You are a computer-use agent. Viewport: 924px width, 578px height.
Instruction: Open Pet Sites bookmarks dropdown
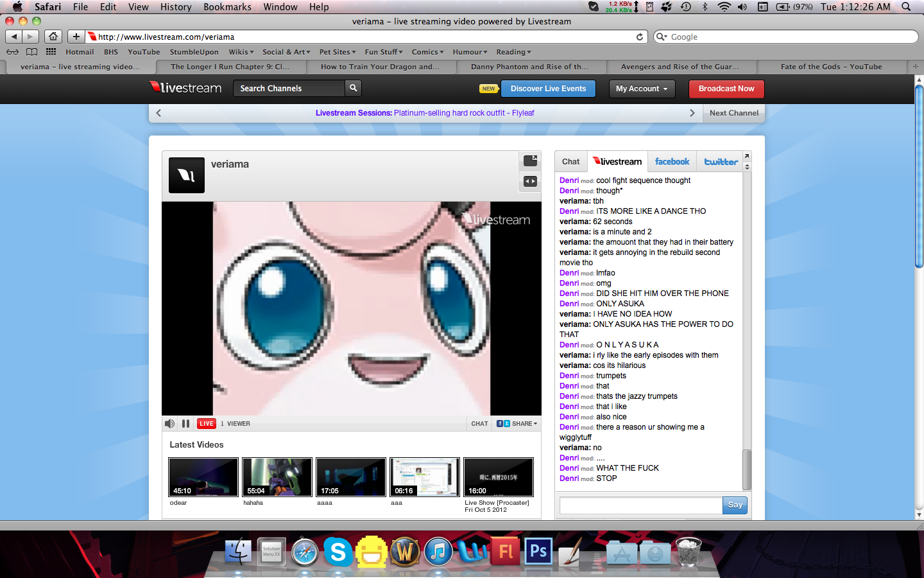[338, 52]
